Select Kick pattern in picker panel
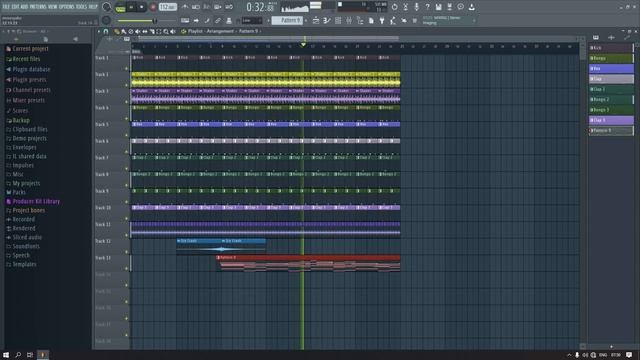The height and width of the screenshot is (360, 640). tap(611, 48)
